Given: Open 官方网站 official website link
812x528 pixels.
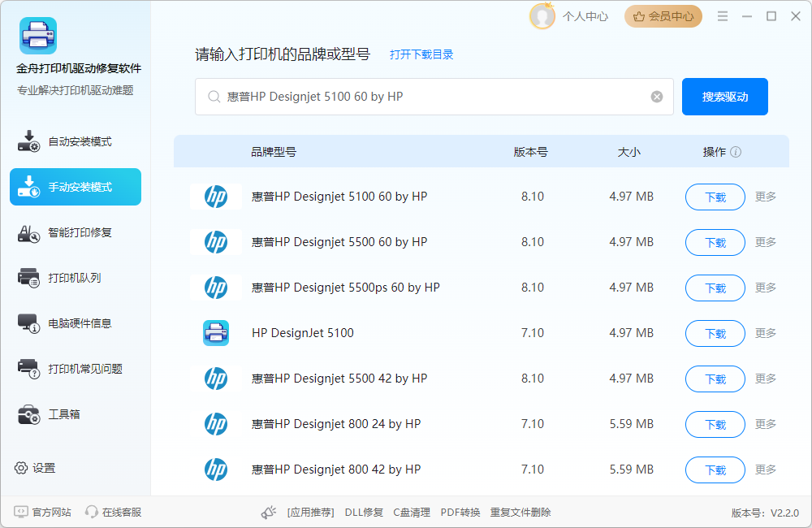Looking at the screenshot, I should coord(42,512).
